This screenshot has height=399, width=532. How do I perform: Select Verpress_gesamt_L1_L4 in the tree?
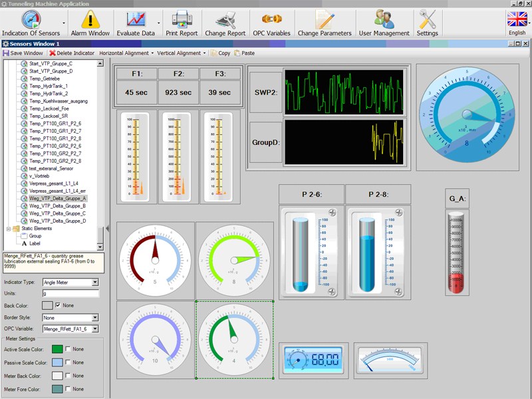click(54, 184)
